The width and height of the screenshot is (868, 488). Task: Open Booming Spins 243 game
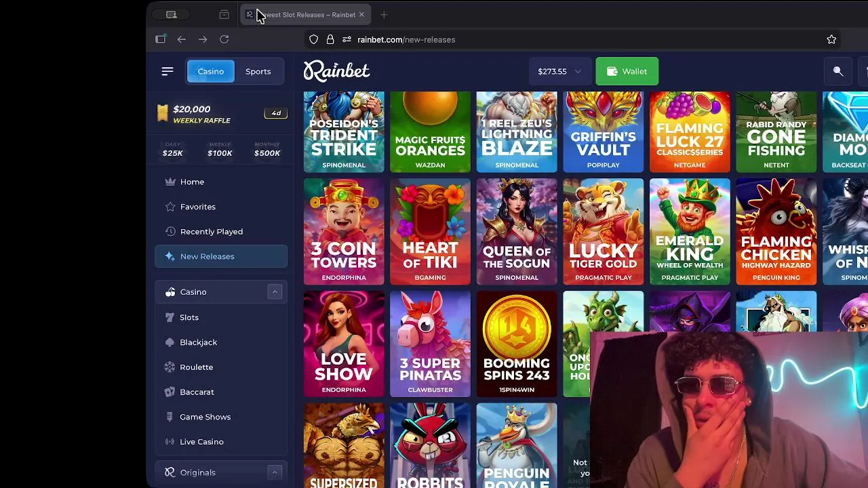[x=517, y=344]
